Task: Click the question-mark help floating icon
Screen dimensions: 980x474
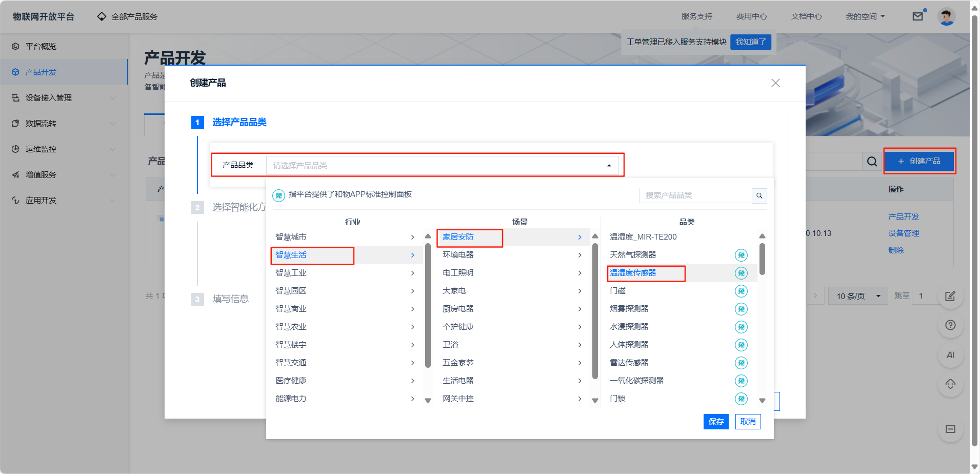Action: pyautogui.click(x=950, y=325)
